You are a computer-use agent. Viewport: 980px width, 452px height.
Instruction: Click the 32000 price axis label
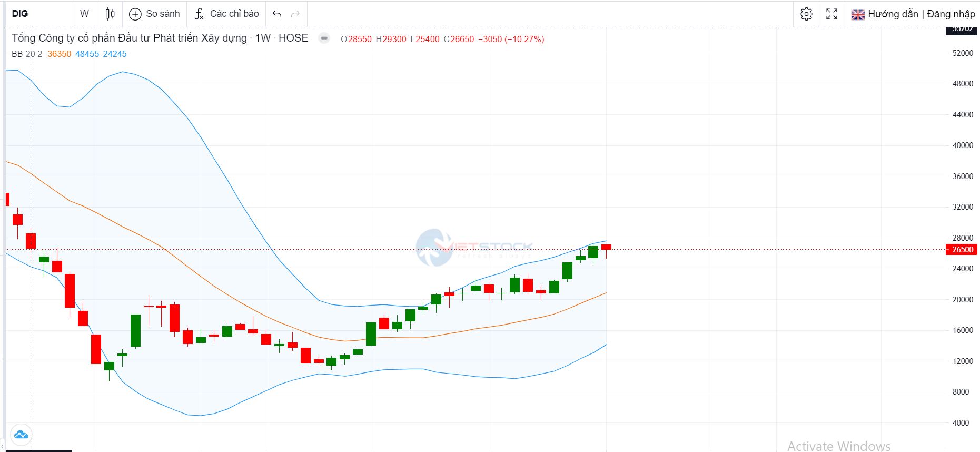coord(963,207)
